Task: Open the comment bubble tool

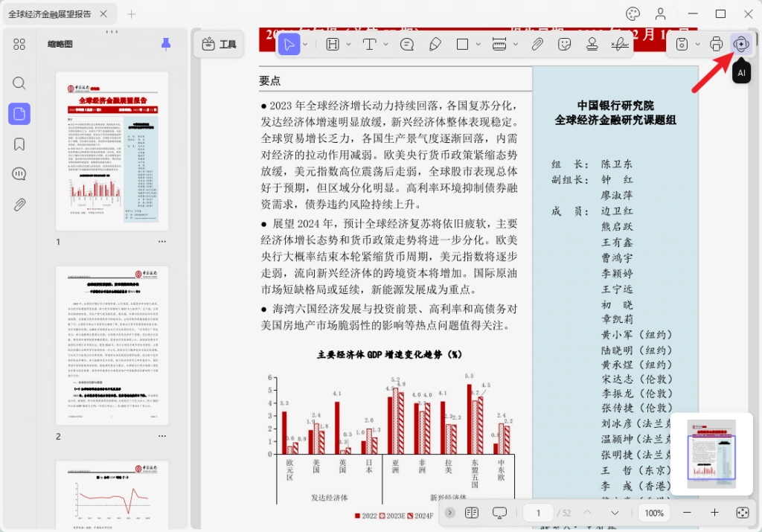Action: 407,44
